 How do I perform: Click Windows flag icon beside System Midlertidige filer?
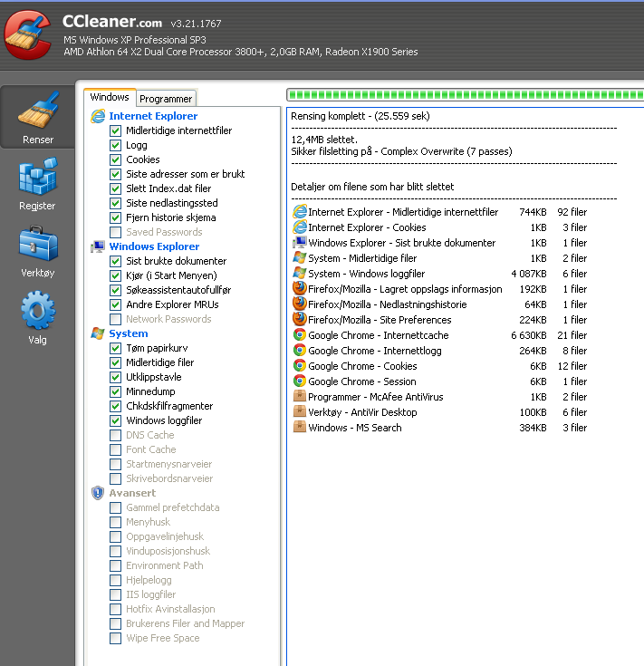coord(300,258)
